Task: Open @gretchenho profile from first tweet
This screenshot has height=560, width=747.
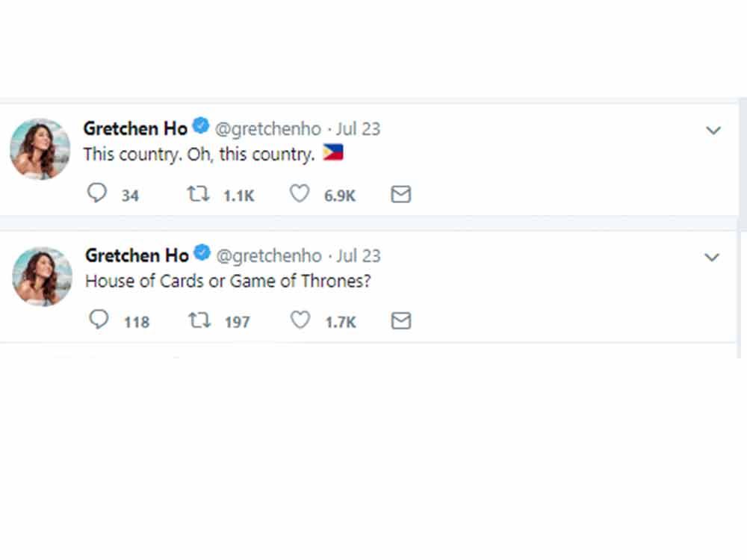Action: [267, 128]
